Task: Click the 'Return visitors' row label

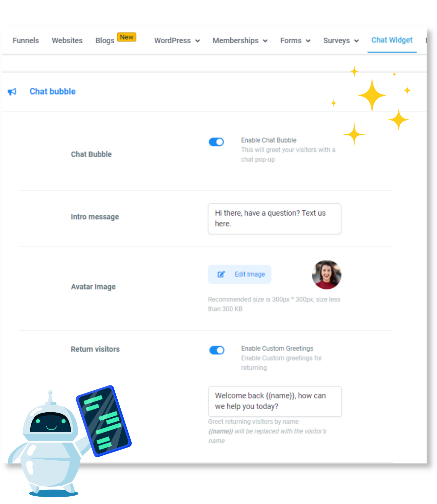Action: pos(95,349)
